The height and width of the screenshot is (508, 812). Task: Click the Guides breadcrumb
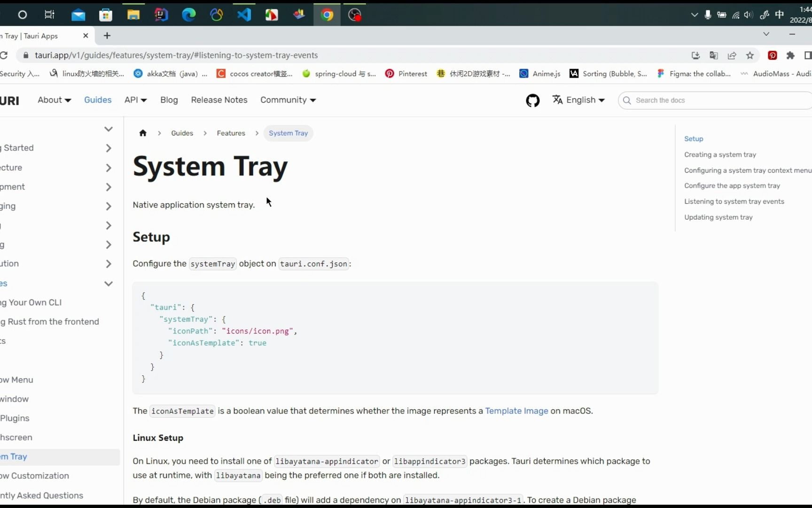tap(182, 133)
